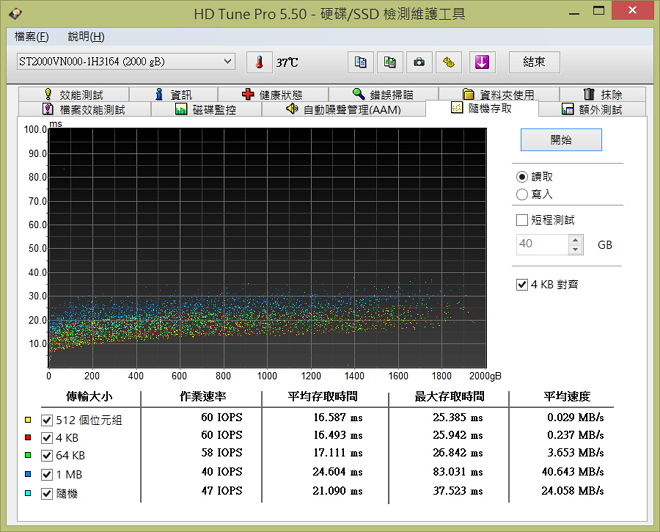
Task: Click the red 4 KB color swatch
Action: click(x=28, y=437)
